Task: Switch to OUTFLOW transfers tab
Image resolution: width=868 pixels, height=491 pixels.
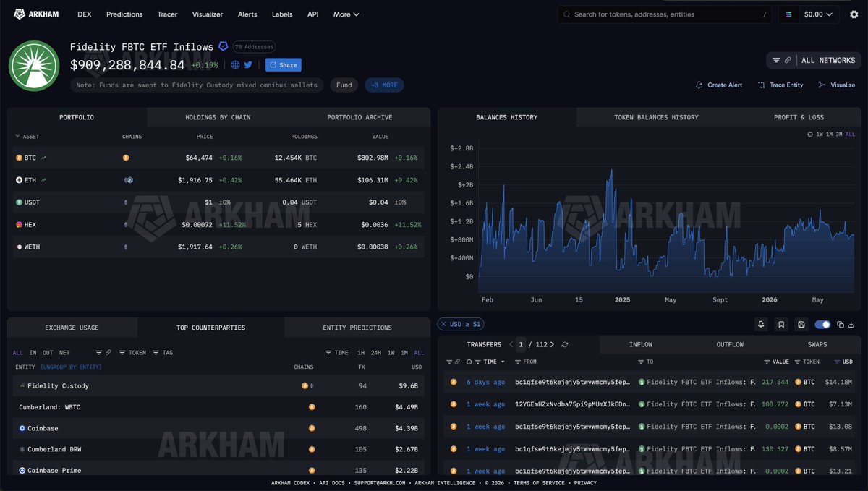Action: tap(730, 345)
